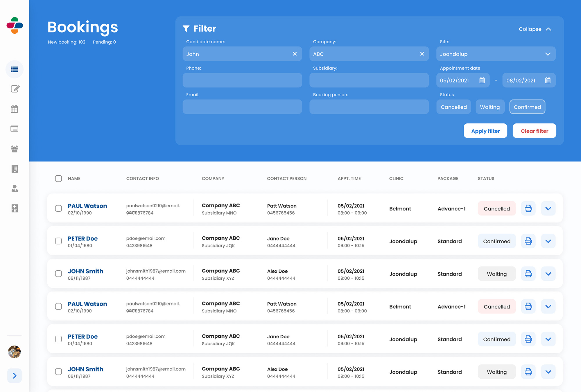Open the calendar view in the sidebar

[x=15, y=109]
